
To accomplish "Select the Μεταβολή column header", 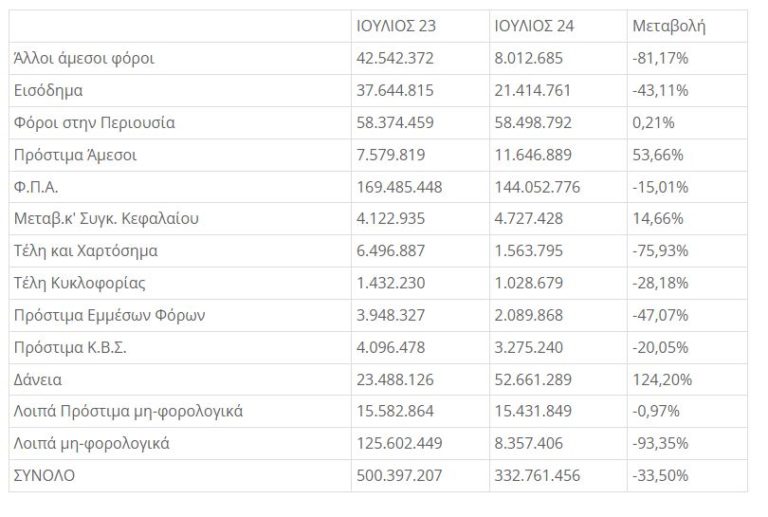I will (x=669, y=26).
